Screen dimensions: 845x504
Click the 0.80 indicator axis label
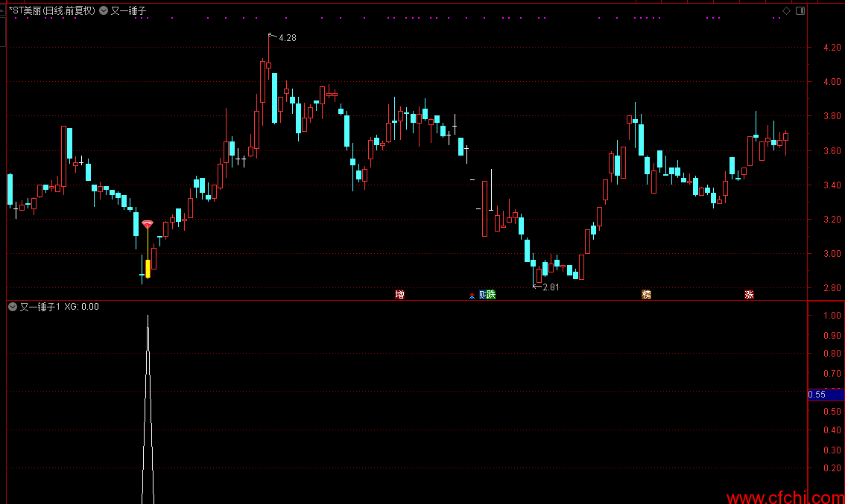tap(832, 354)
